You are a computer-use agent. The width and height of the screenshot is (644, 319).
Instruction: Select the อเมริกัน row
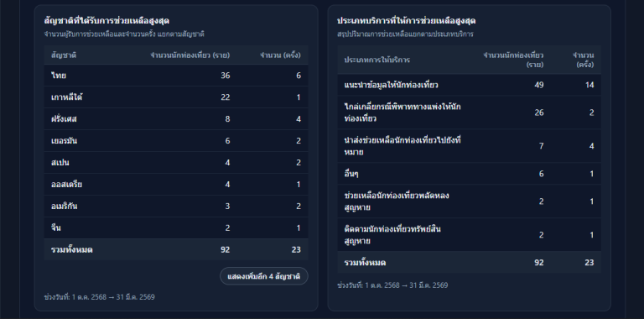click(x=176, y=206)
